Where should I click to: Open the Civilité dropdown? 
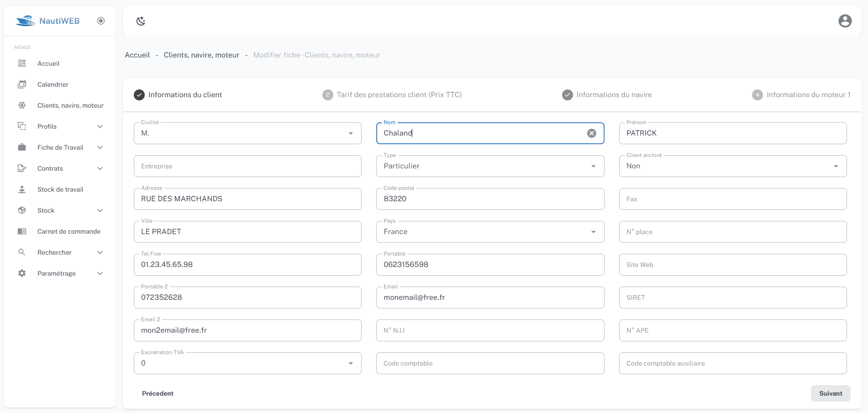(x=247, y=133)
